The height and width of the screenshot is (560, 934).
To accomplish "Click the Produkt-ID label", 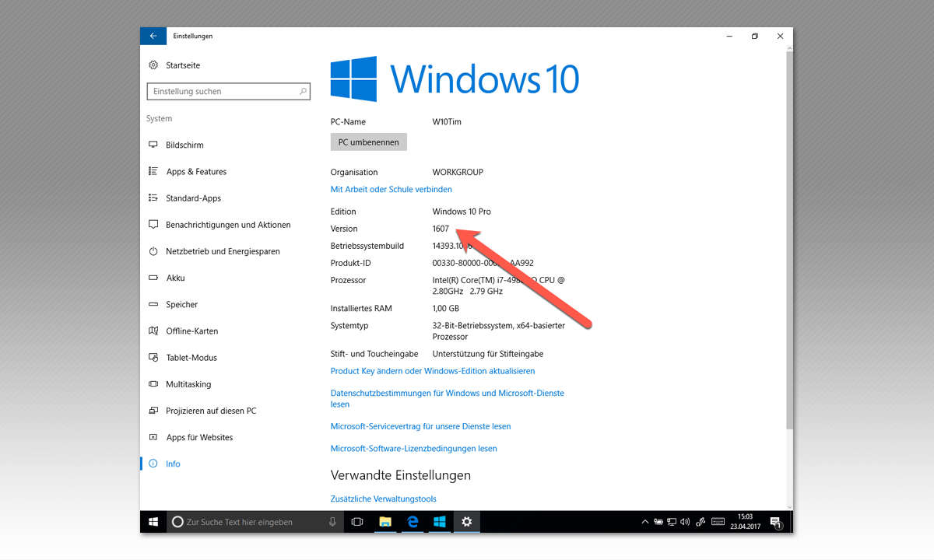I will (x=351, y=263).
